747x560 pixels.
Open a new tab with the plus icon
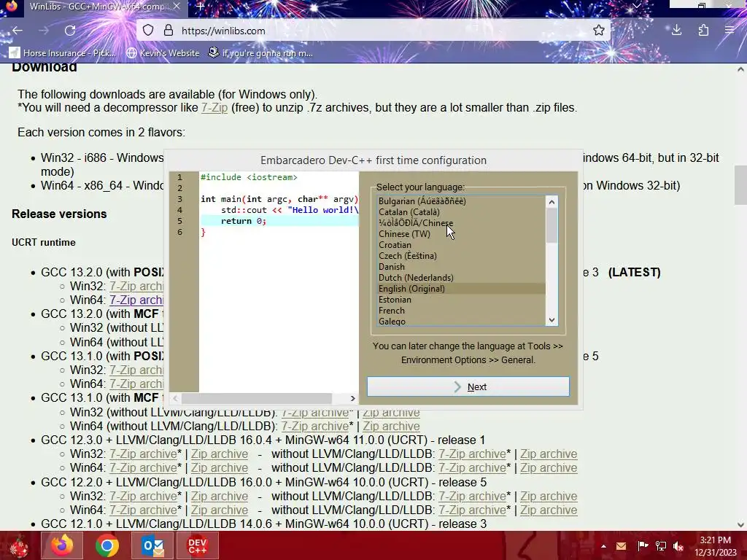click(x=200, y=7)
